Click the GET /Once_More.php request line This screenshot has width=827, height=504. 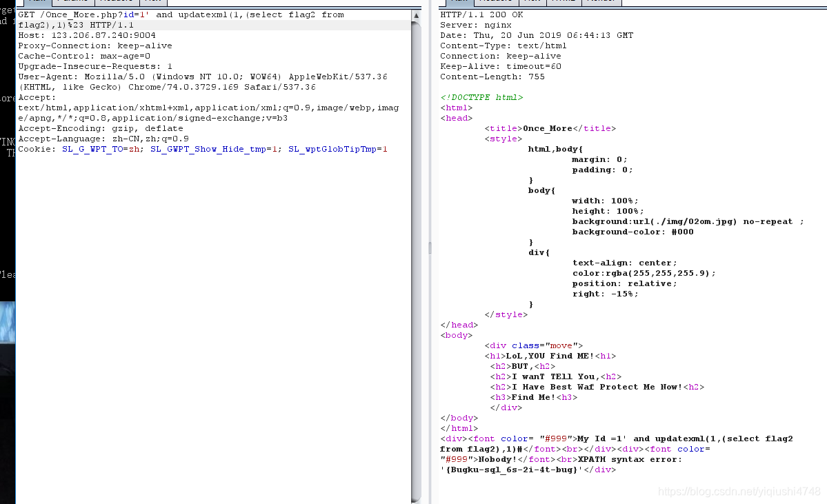point(181,14)
